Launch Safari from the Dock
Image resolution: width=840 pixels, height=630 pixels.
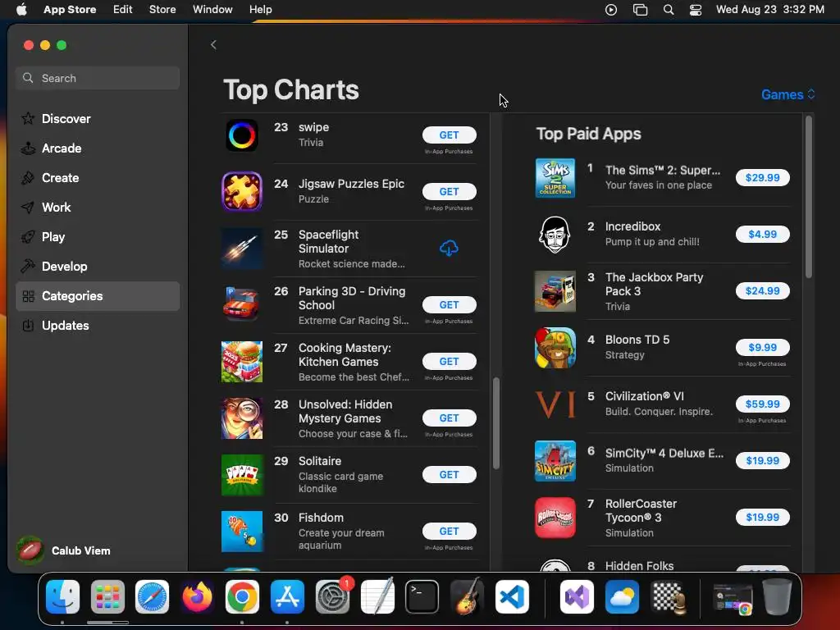coord(152,596)
